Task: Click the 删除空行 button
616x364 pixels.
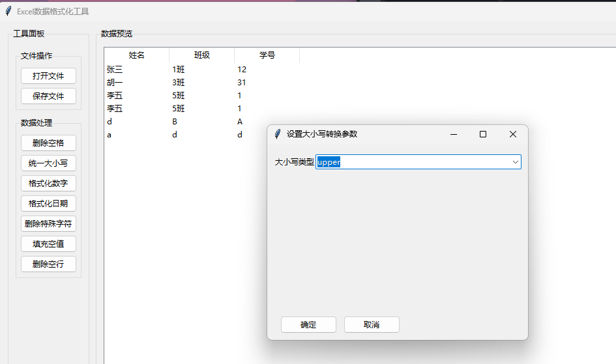Action: [x=48, y=264]
